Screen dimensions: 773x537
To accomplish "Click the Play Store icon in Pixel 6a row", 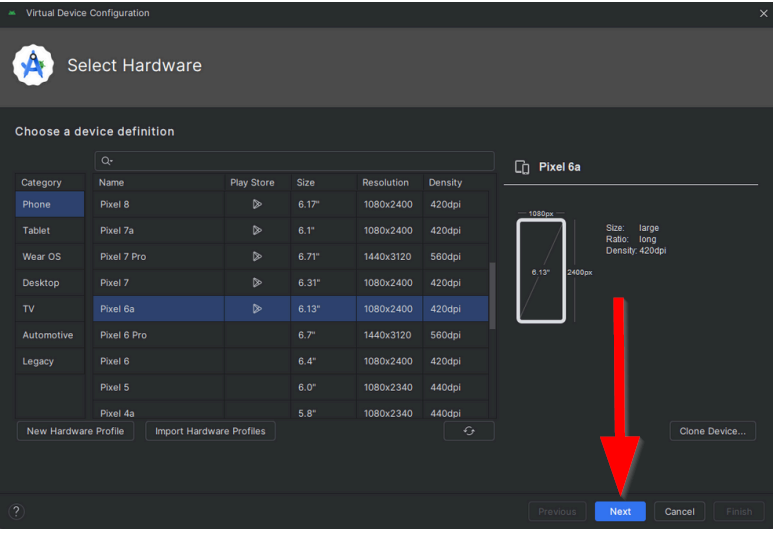I will pyautogui.click(x=257, y=309).
